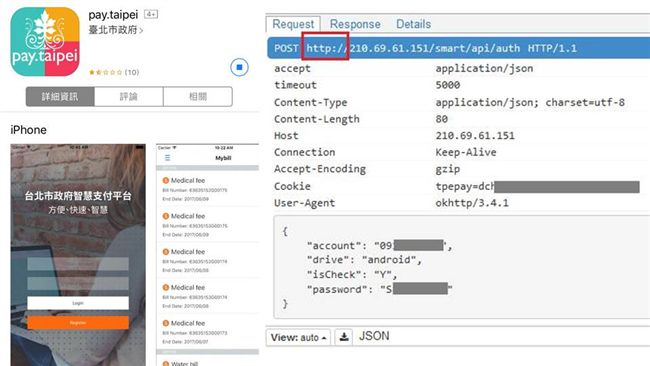Click the orange Register button

(x=78, y=322)
